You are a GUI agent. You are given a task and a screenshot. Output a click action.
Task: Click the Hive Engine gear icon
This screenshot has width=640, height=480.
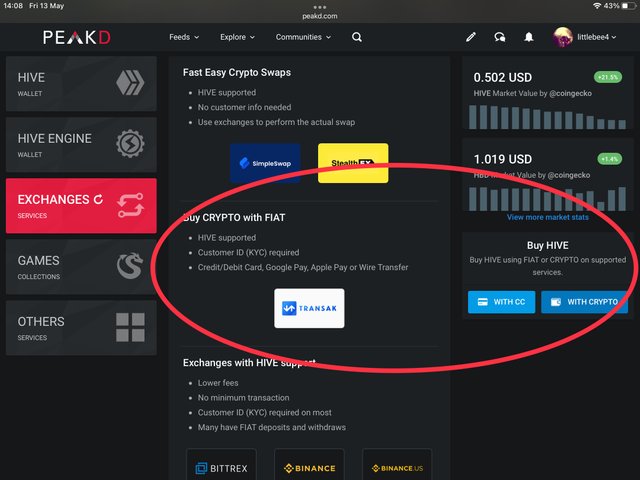click(x=130, y=144)
